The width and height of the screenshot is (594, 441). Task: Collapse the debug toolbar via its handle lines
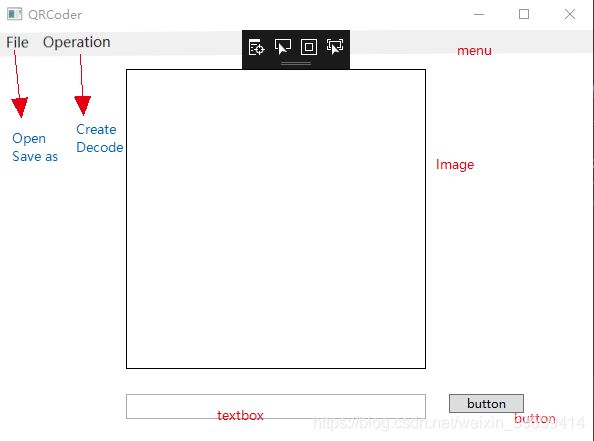[296, 64]
